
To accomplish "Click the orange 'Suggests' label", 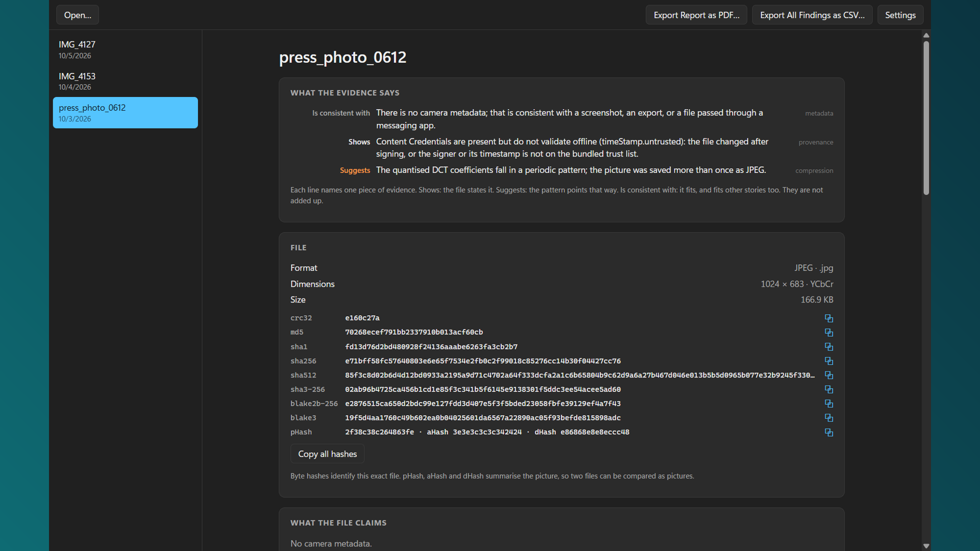I will pyautogui.click(x=355, y=170).
